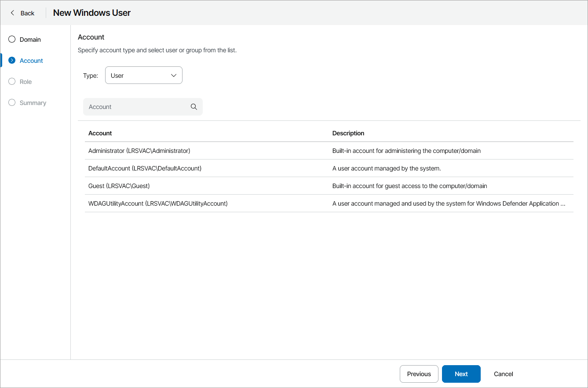Viewport: 588px width, 388px height.
Task: Click the search magnifier icon
Action: (x=194, y=107)
